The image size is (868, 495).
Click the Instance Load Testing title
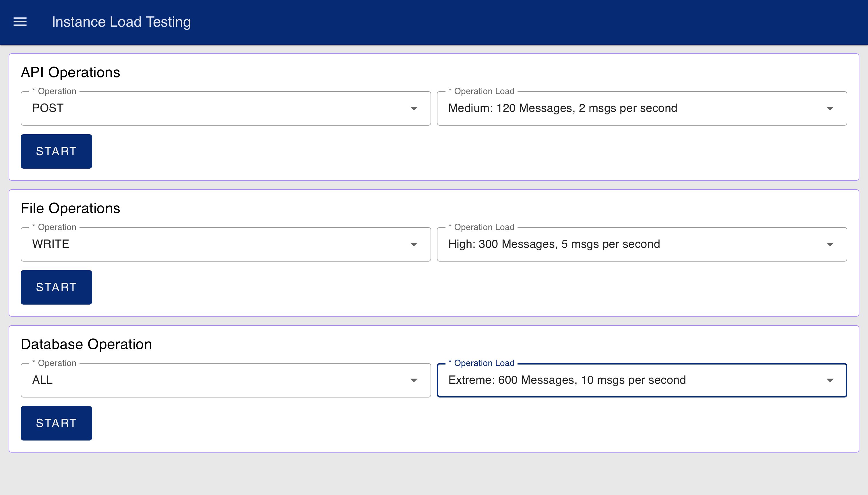[x=121, y=22]
